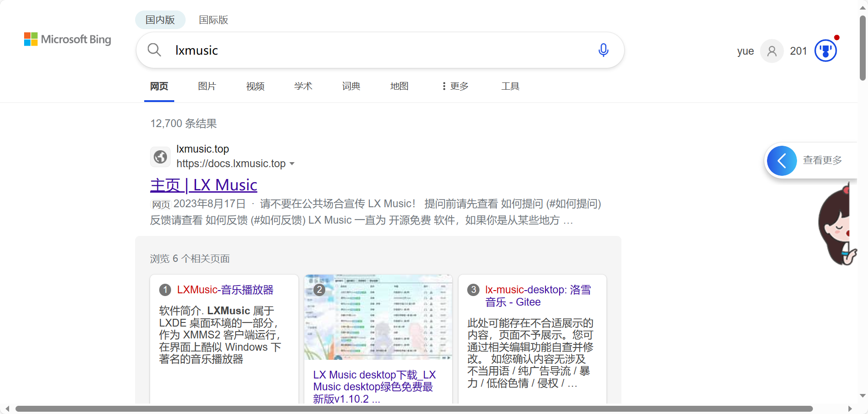Switch to 国内版 search mode
The width and height of the screenshot is (868, 414).
(x=160, y=20)
